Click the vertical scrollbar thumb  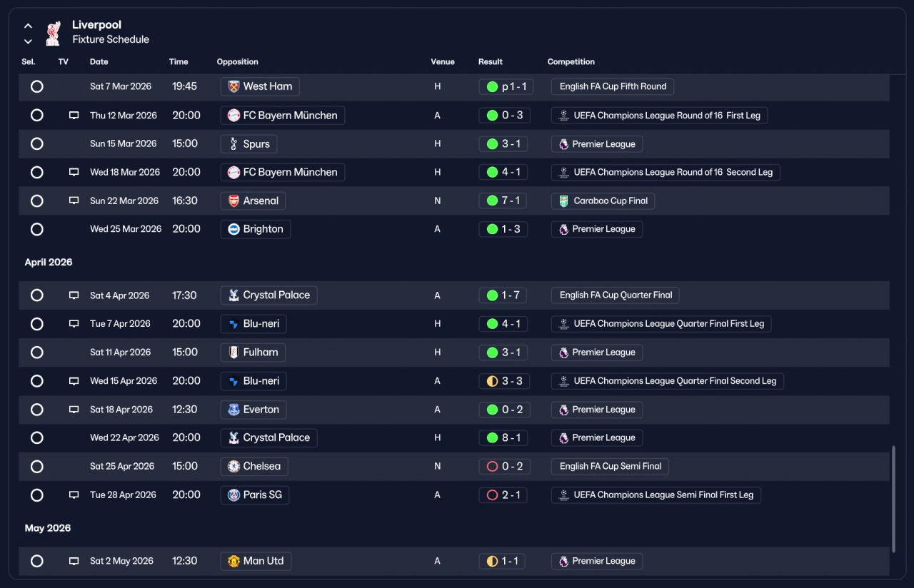893,499
